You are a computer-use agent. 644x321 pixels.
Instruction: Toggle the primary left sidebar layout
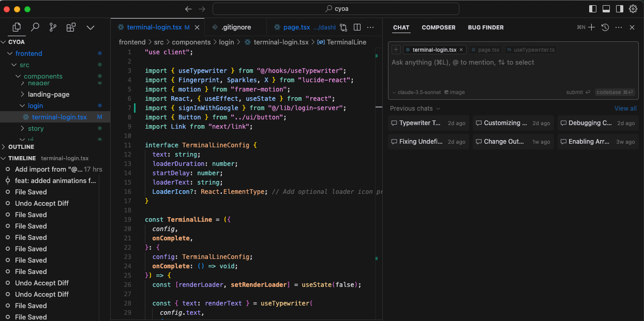(593, 9)
